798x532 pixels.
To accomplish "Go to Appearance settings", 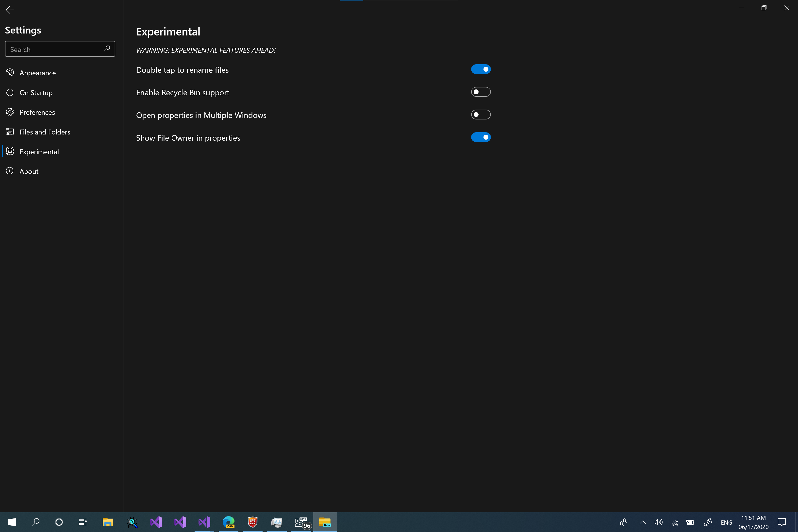I will (61, 73).
